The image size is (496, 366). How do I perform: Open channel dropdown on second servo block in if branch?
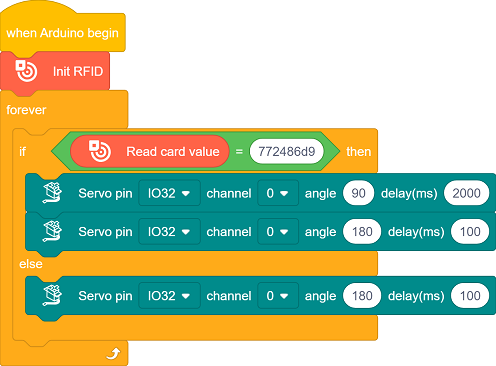(278, 231)
